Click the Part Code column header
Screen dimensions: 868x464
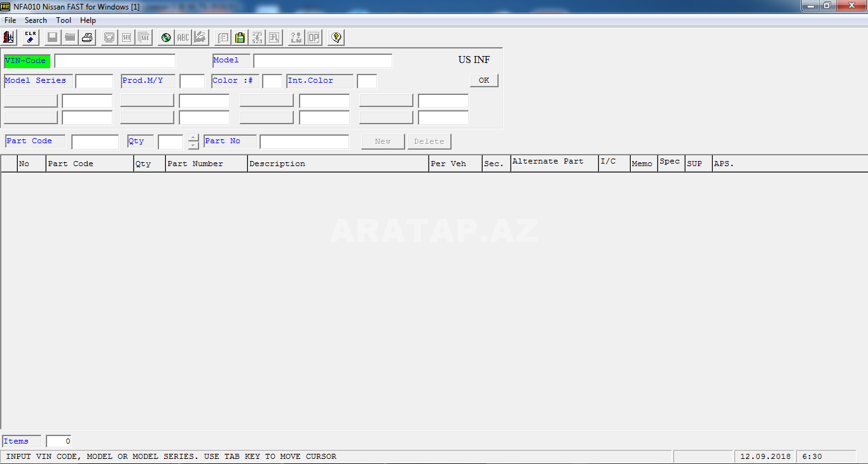90,164
